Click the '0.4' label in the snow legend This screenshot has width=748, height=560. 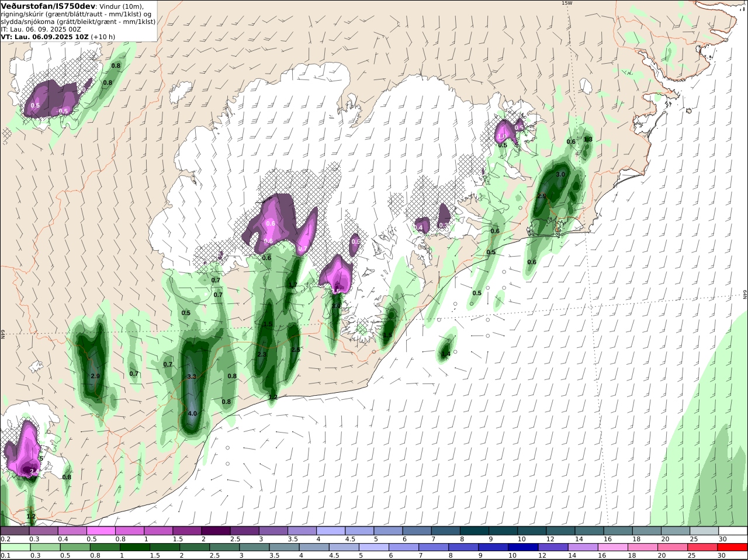(63, 539)
